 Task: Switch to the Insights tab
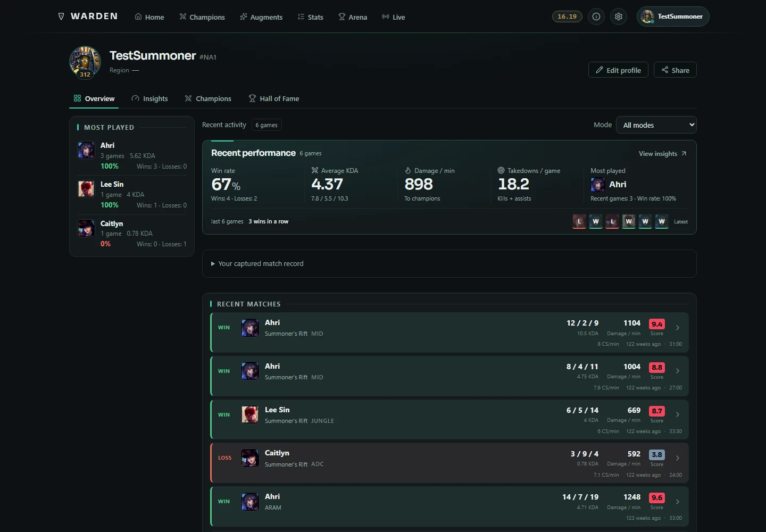coord(149,98)
